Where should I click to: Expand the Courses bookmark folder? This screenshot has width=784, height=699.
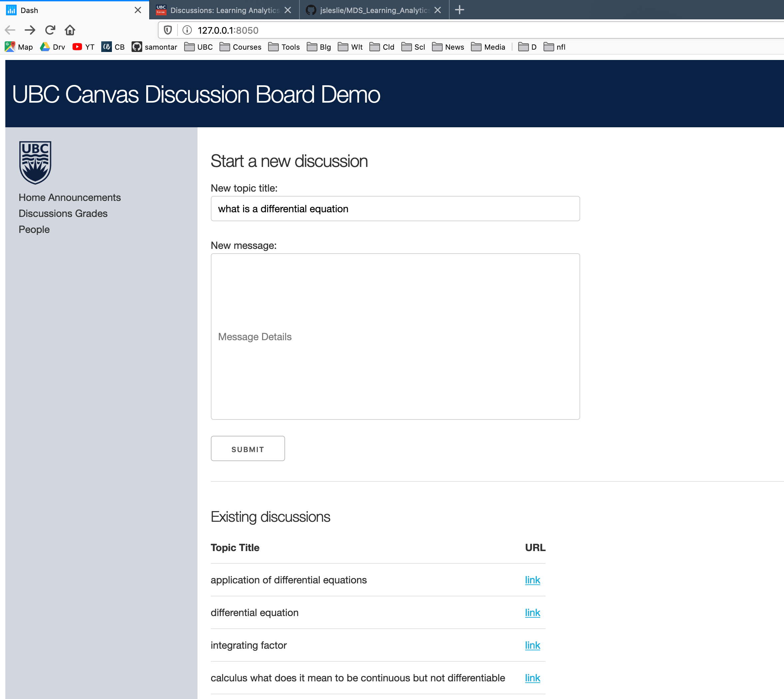click(x=240, y=47)
